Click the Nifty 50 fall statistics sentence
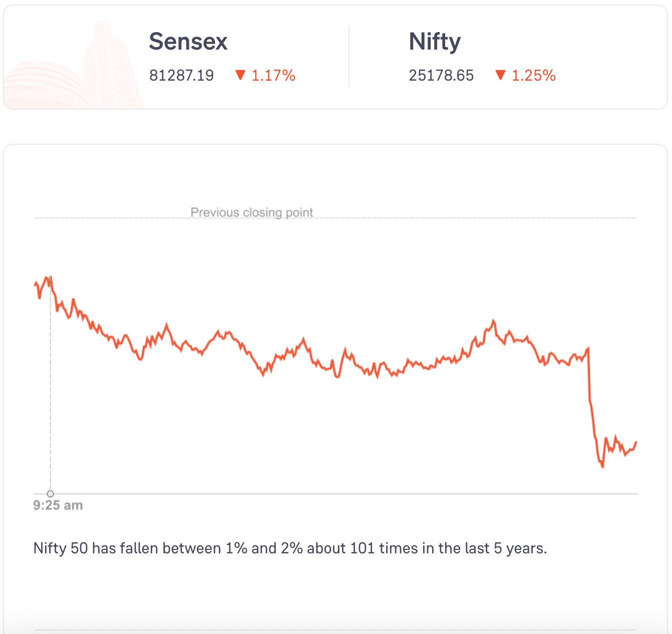 290,548
